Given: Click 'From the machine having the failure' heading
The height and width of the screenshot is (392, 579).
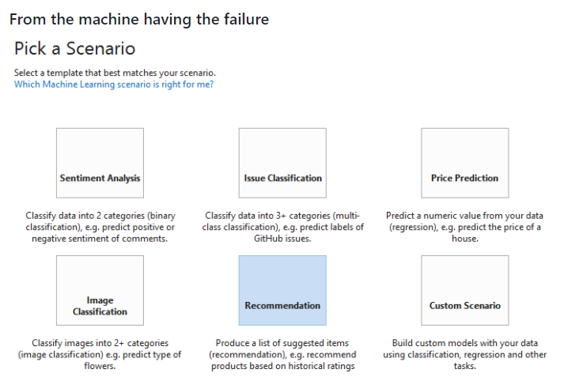Looking at the screenshot, I should coord(139,19).
